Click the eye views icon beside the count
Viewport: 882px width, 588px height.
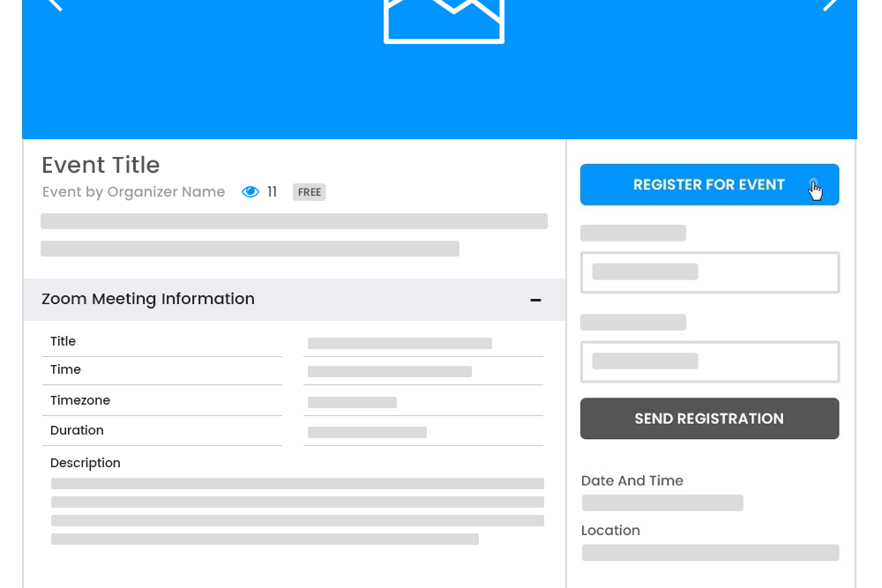tap(250, 191)
